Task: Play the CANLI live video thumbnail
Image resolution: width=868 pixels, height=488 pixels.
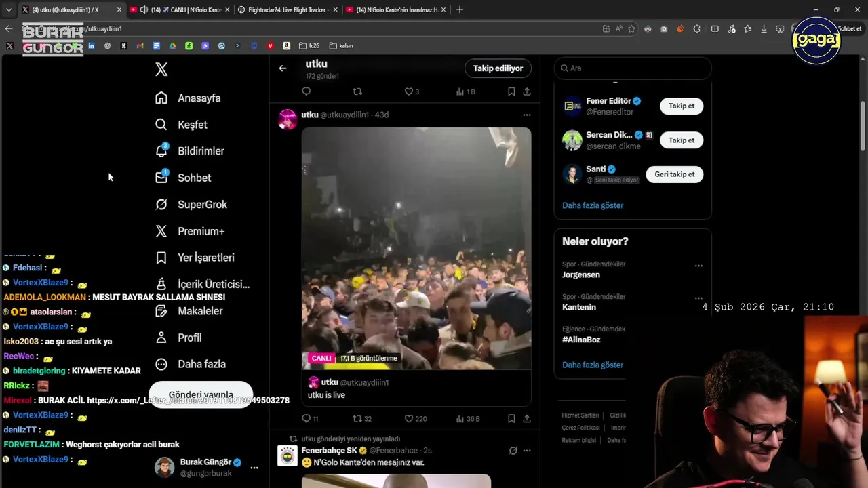Action: tap(416, 248)
